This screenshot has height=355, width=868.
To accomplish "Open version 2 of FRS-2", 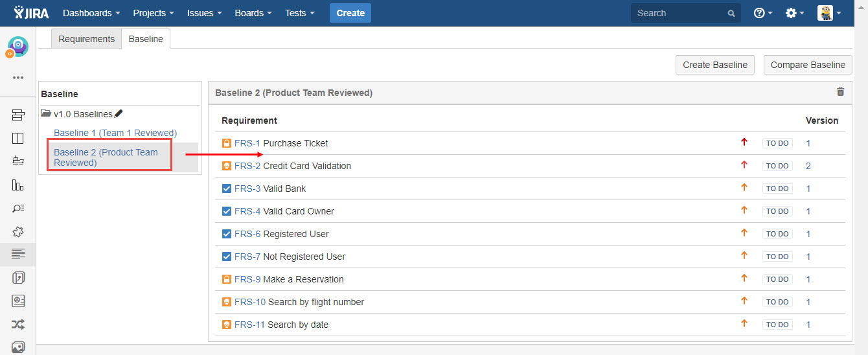I will click(808, 166).
